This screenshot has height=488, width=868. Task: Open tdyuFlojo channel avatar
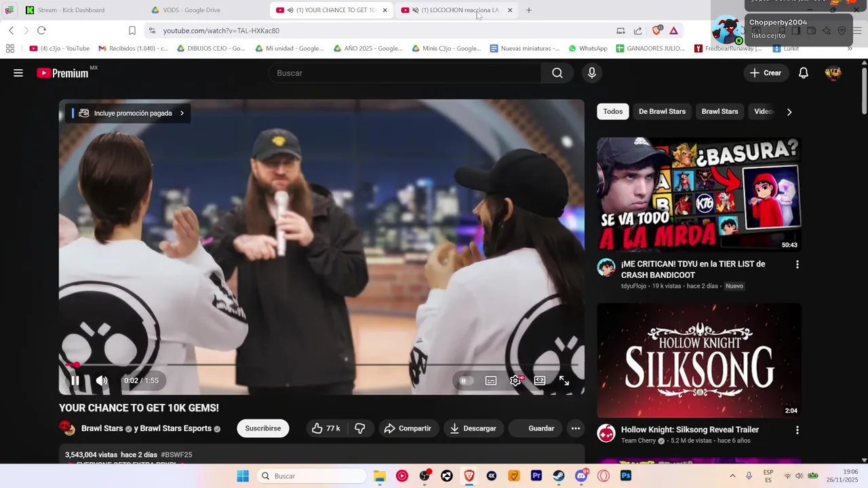(606, 267)
